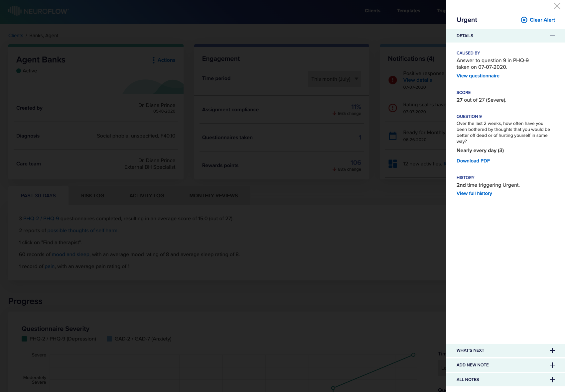The height and width of the screenshot is (392, 565).
Task: Click the outlined alert icon for Rating scales
Action: pyautogui.click(x=393, y=108)
